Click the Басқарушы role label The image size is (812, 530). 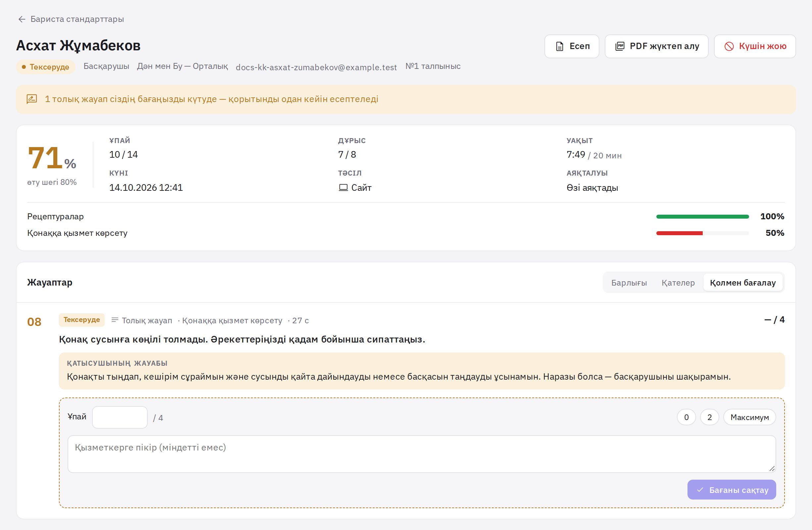(106, 66)
